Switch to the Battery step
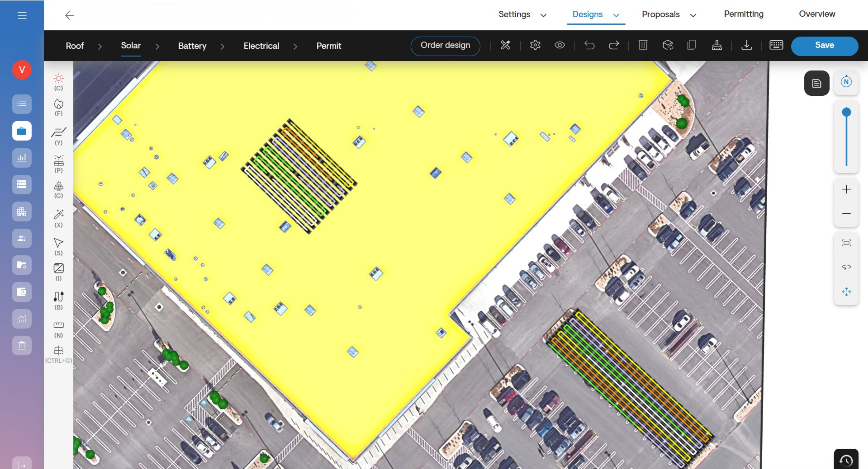Image resolution: width=868 pixels, height=469 pixels. pyautogui.click(x=192, y=46)
